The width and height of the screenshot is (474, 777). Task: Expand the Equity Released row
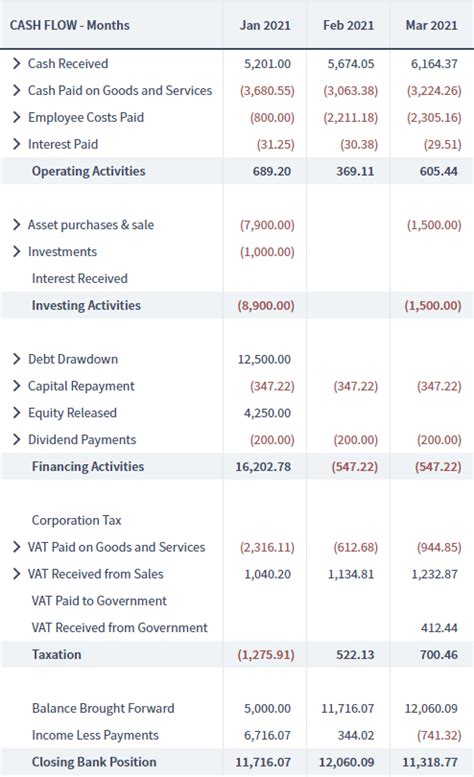coord(16,412)
